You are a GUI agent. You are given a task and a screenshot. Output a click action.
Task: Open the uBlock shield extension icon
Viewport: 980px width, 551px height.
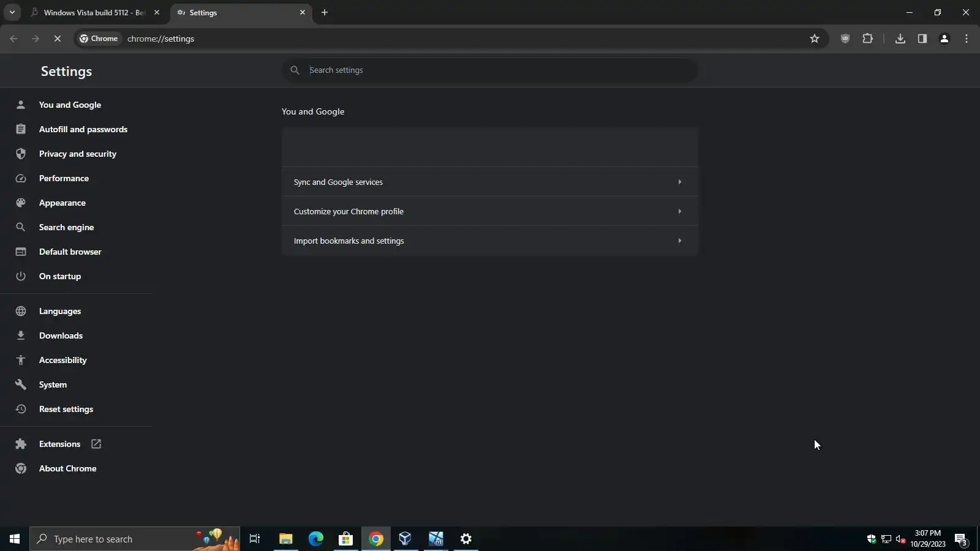[845, 39]
